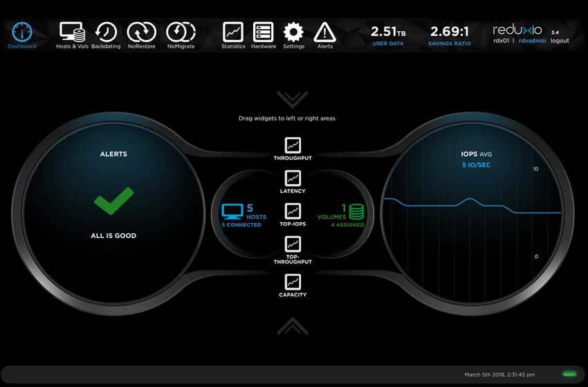Select the Throughput widget icon
The width and height of the screenshot is (588, 387).
[x=293, y=145]
